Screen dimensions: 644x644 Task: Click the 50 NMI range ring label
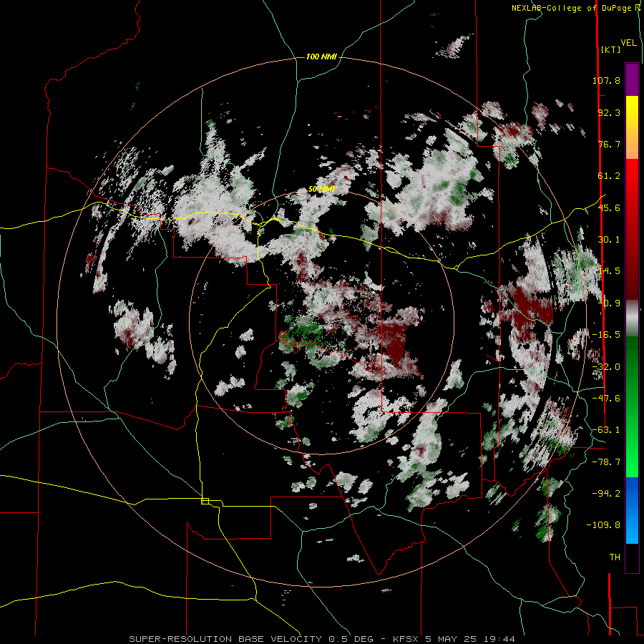[321, 190]
